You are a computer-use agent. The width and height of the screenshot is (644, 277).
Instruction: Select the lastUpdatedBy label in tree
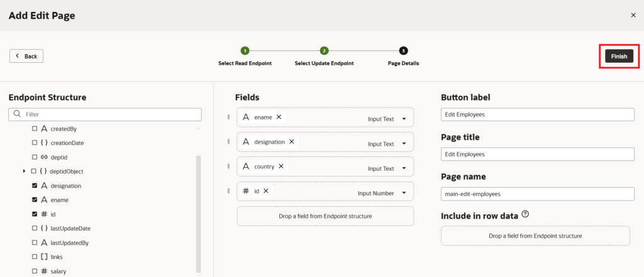click(x=69, y=242)
